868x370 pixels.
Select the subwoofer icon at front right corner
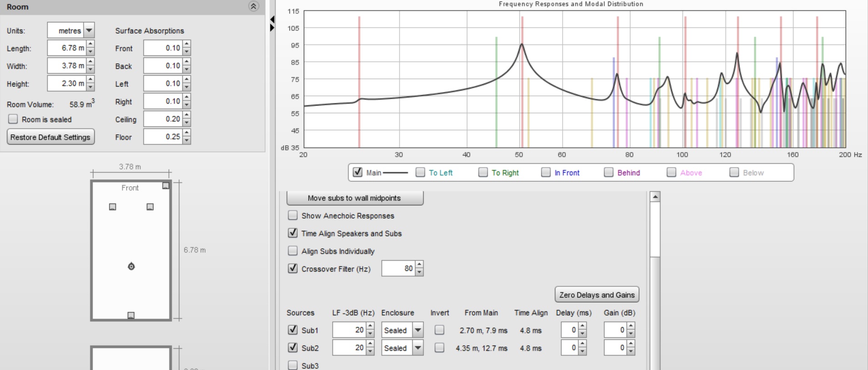[166, 186]
